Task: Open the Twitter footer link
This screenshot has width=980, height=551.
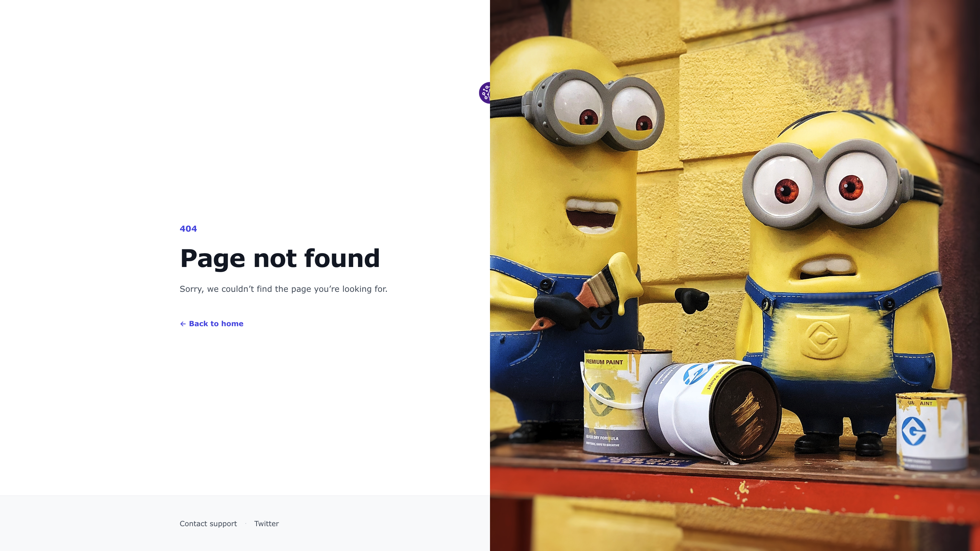Action: click(266, 524)
